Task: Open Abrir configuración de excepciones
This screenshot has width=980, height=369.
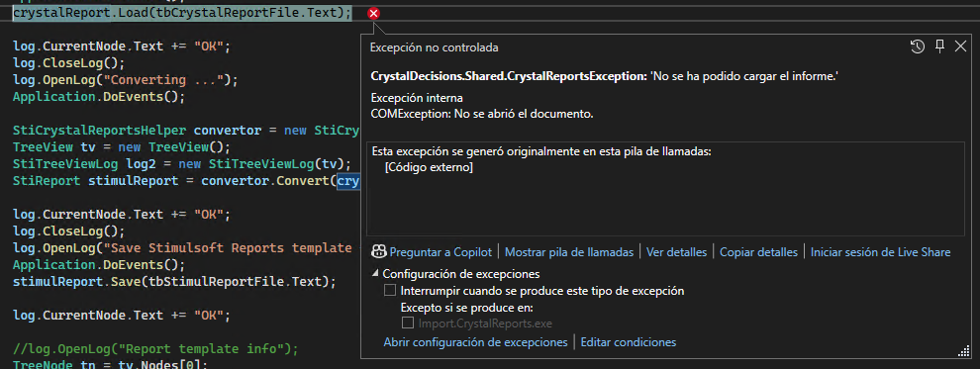Action: (x=475, y=342)
